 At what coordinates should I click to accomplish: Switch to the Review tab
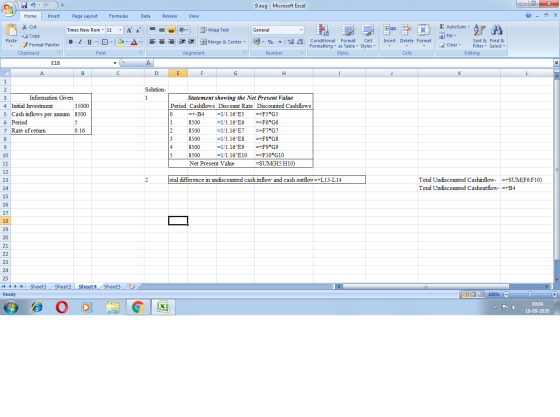[x=169, y=16]
